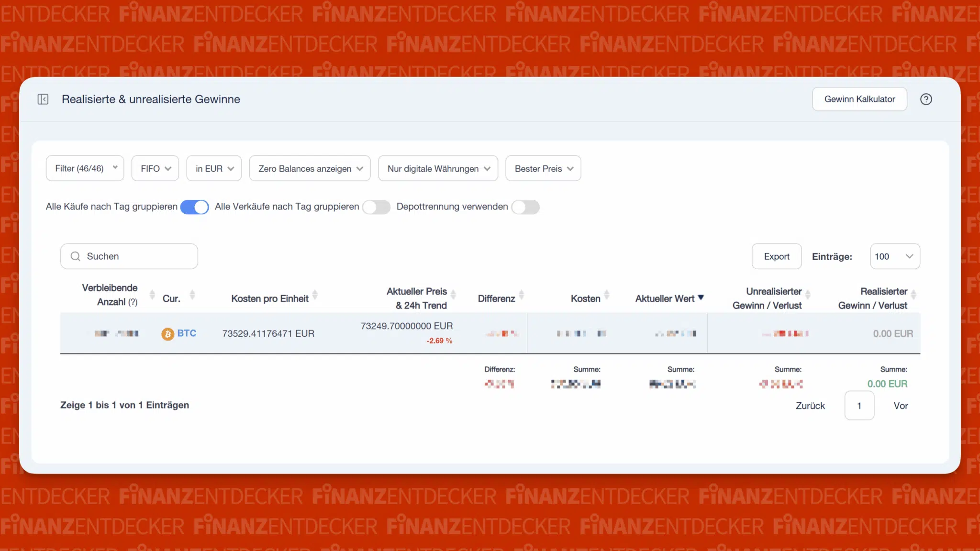Click the Gewinn Kalkulator button
Screen dimensions: 980x551
[859, 99]
